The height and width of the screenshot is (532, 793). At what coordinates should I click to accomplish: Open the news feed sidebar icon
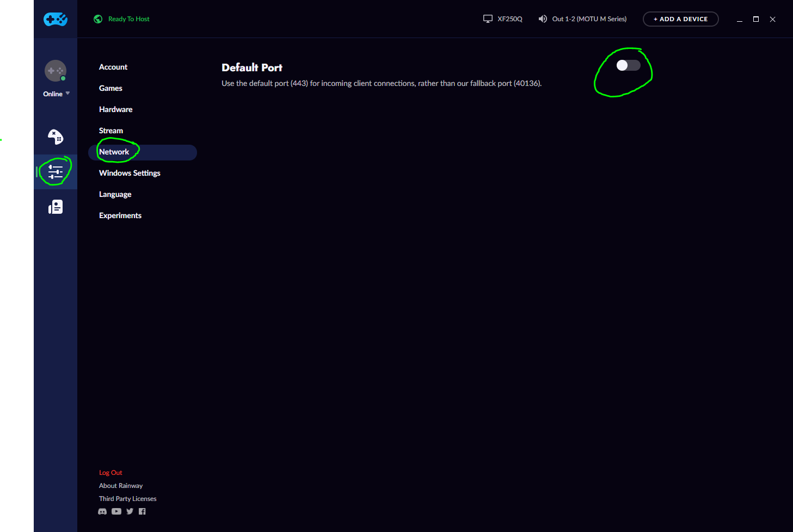56,207
